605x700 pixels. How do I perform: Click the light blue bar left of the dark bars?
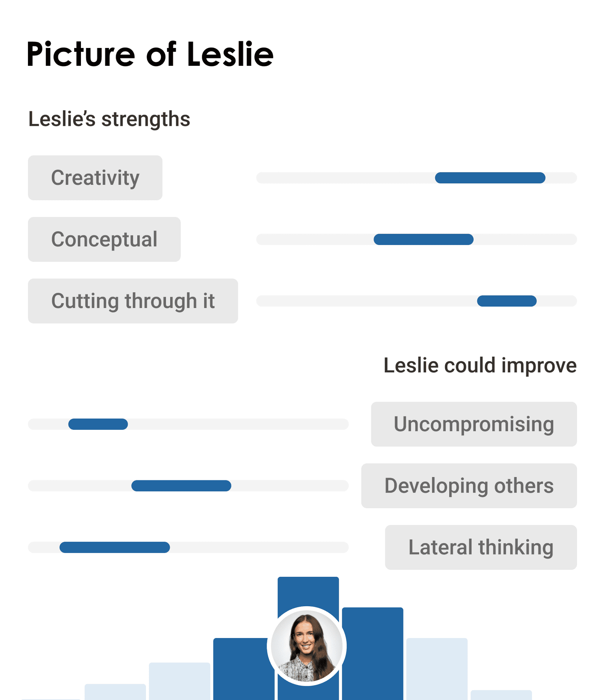pyautogui.click(x=179, y=681)
